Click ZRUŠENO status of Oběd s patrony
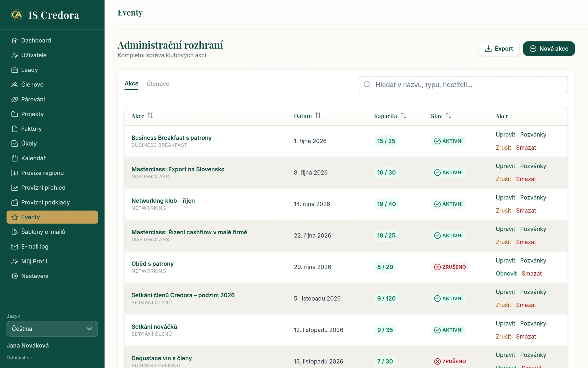This screenshot has height=368, width=588. pos(450,267)
